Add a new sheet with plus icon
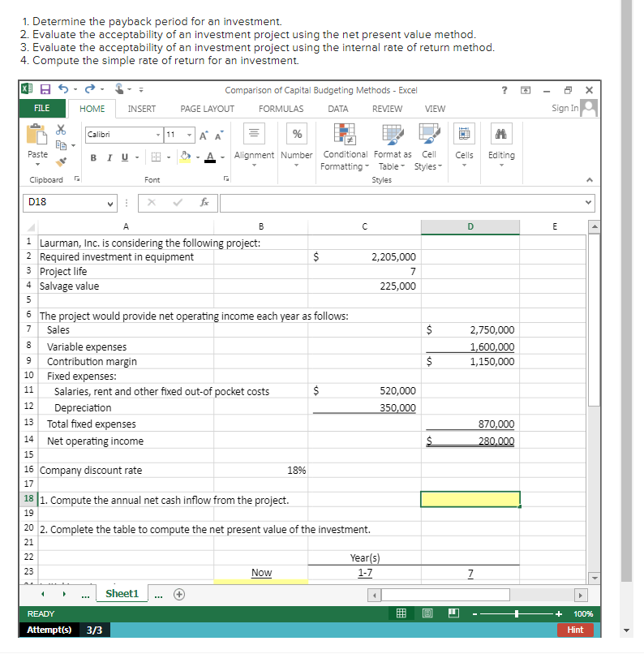The image size is (644, 654). point(179,594)
